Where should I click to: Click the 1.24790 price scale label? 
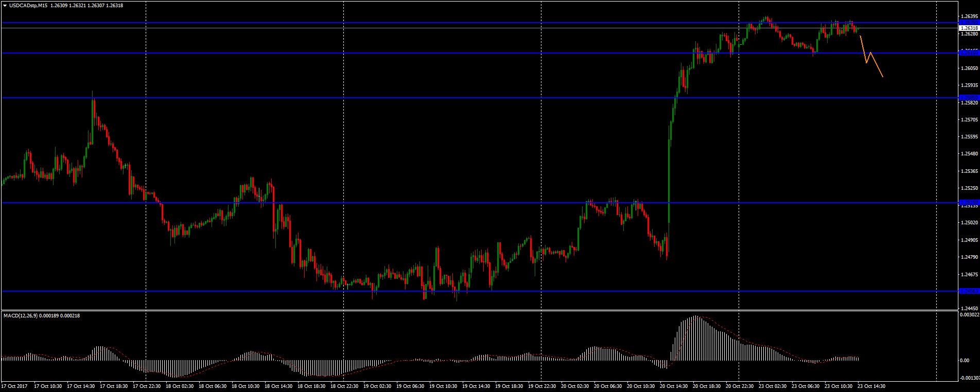click(969, 257)
